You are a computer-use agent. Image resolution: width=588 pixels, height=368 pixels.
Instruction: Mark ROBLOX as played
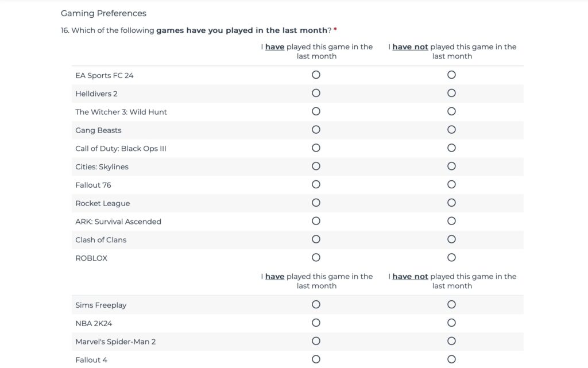(x=316, y=258)
